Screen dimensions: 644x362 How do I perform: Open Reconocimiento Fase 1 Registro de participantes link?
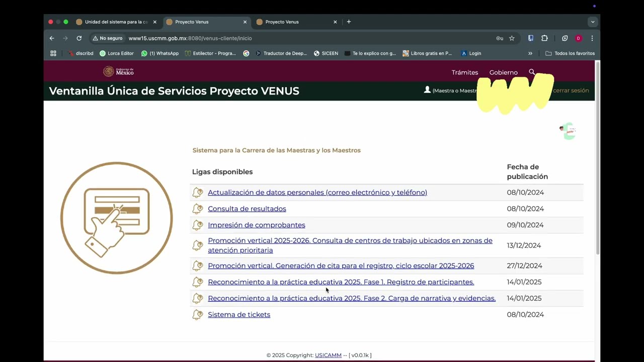(x=341, y=282)
